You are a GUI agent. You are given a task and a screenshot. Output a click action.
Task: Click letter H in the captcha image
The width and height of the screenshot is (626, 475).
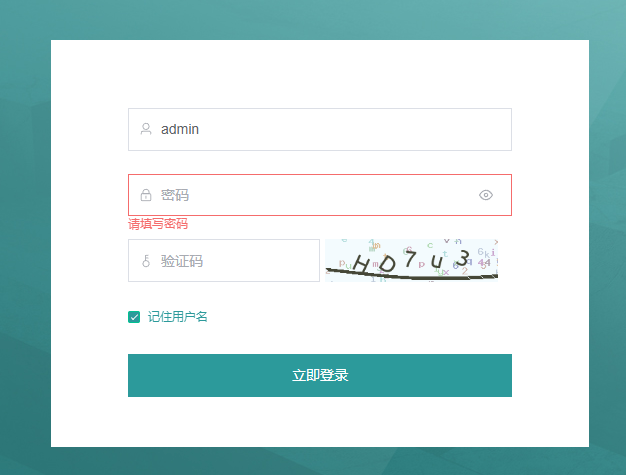(362, 265)
